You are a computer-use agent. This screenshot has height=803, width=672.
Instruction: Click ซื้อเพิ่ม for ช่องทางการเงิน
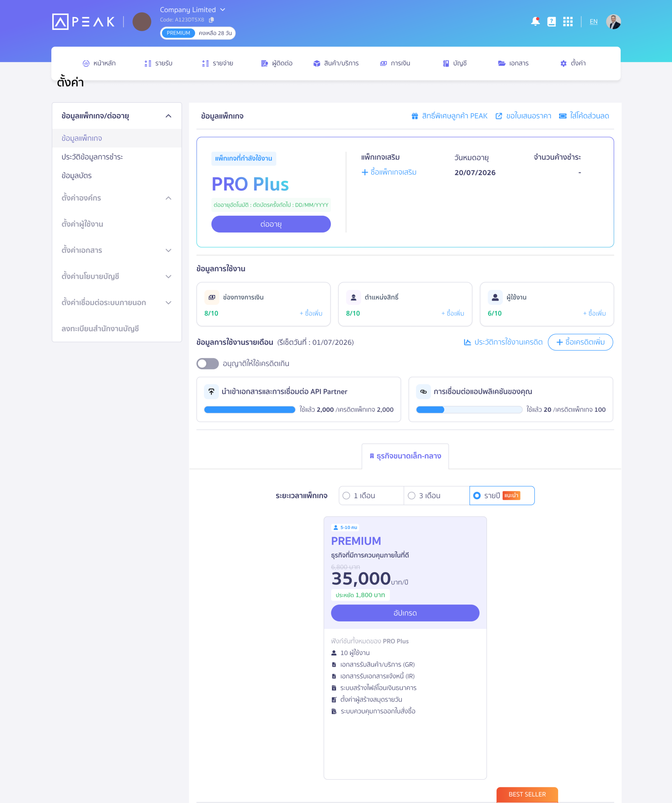[311, 313]
